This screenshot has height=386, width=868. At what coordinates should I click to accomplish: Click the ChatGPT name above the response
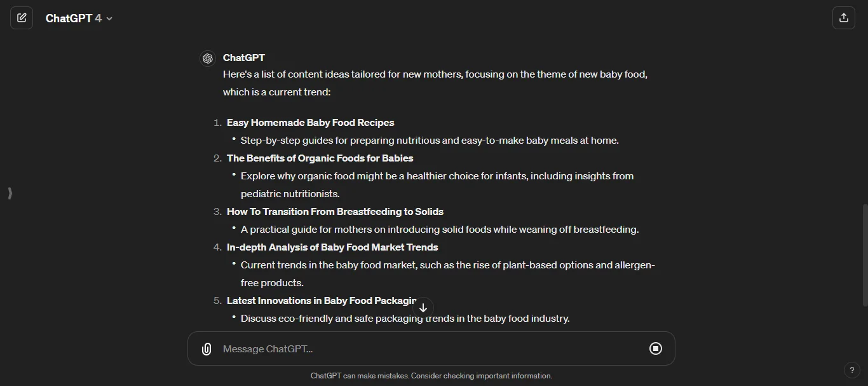[243, 58]
